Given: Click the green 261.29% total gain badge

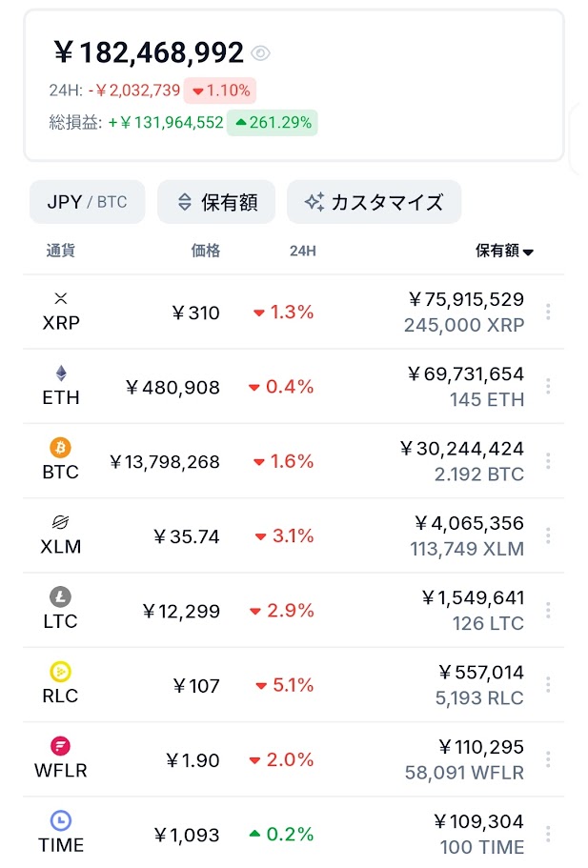Looking at the screenshot, I should point(272,122).
